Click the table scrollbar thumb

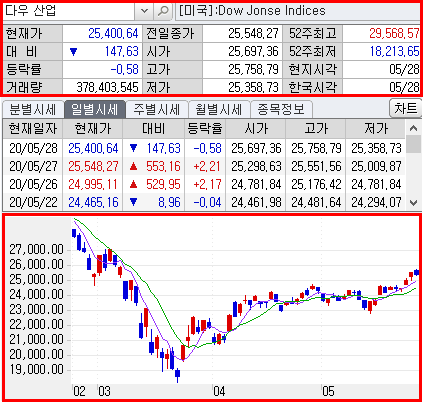(x=413, y=144)
